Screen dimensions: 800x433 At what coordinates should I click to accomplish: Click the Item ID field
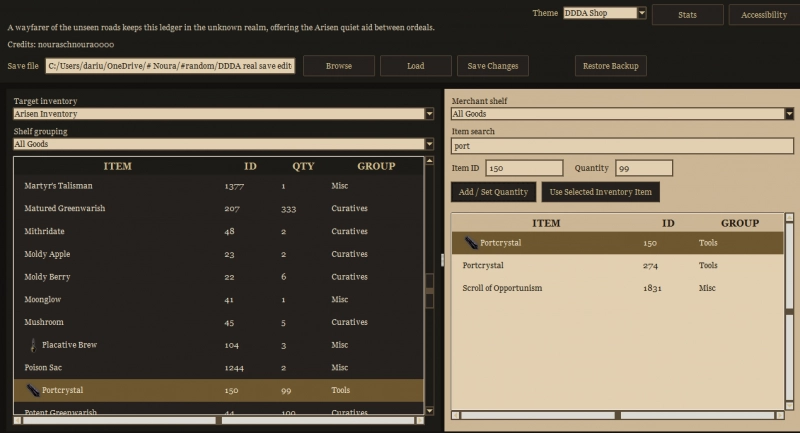pyautogui.click(x=524, y=168)
